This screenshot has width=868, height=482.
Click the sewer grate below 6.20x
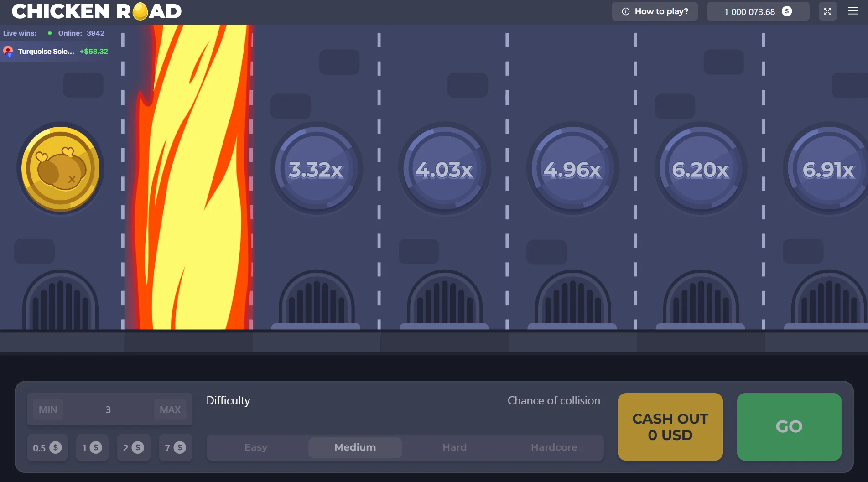[701, 299]
